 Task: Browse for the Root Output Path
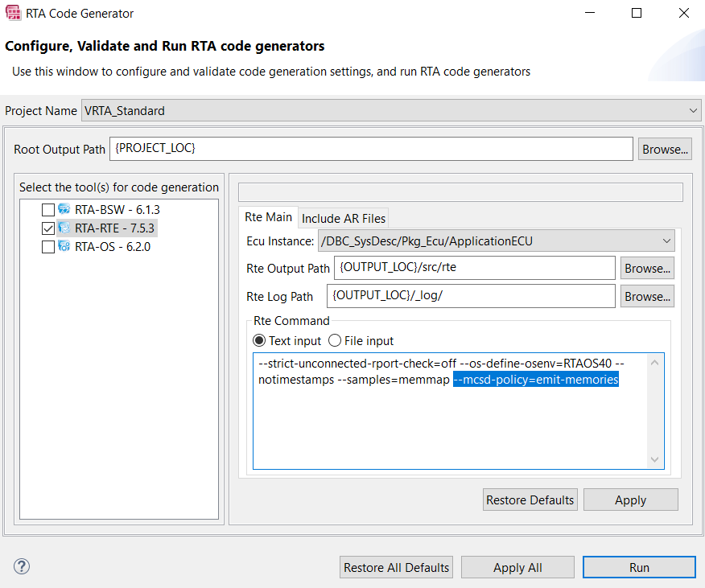(665, 150)
